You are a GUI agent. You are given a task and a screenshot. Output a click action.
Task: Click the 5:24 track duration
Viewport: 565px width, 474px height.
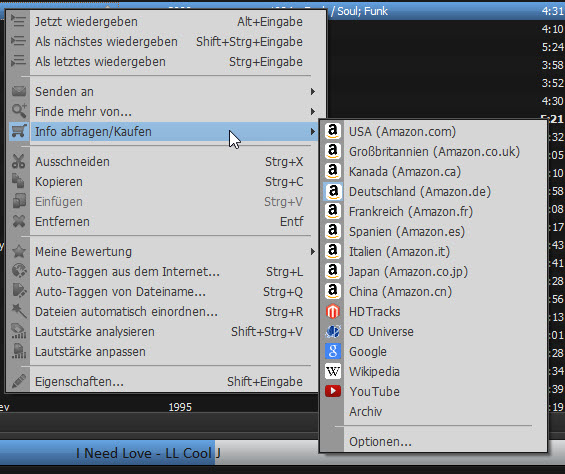coord(552,47)
